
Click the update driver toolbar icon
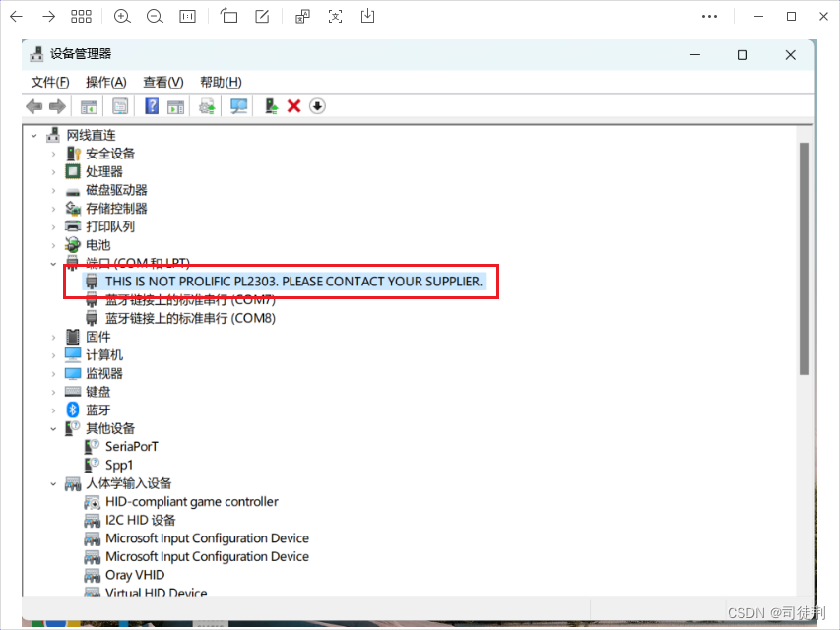click(208, 106)
